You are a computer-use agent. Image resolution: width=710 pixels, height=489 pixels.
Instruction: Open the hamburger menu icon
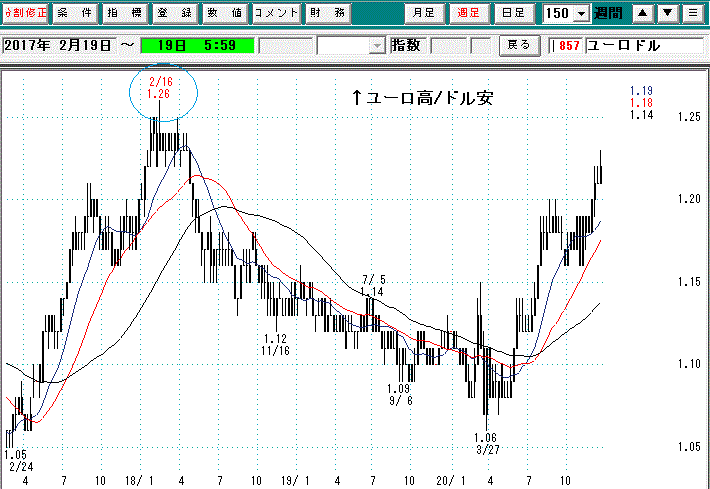(693, 14)
